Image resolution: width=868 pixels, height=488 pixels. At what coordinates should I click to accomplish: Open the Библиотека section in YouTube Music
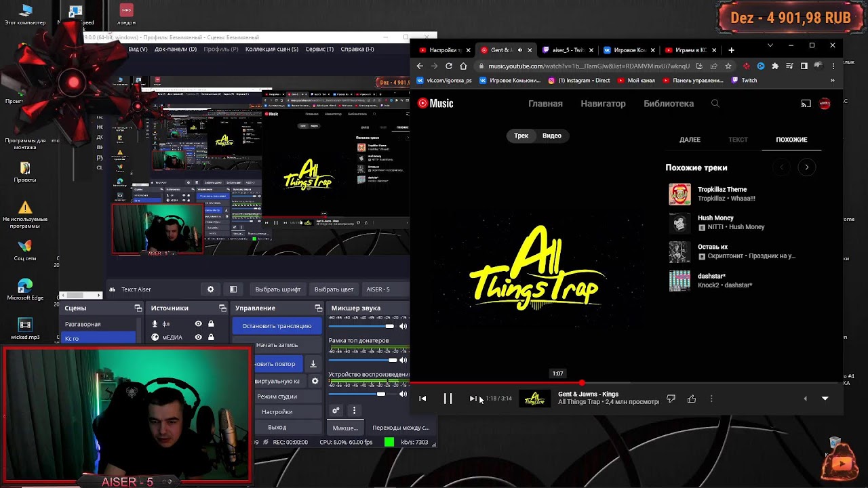(669, 104)
